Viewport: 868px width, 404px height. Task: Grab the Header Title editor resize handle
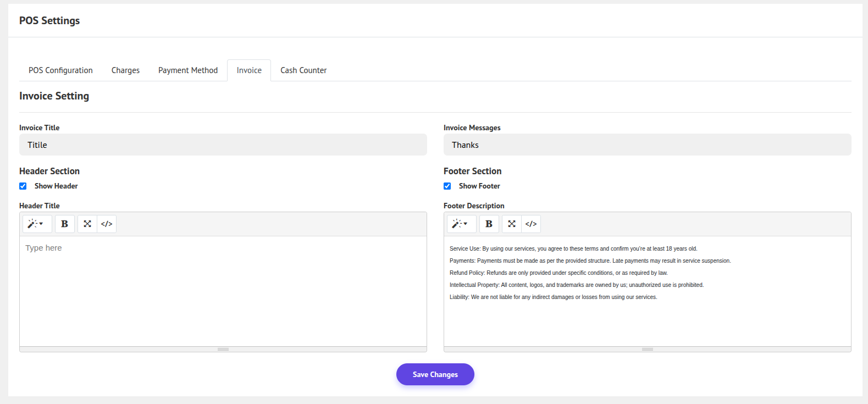pos(223,350)
